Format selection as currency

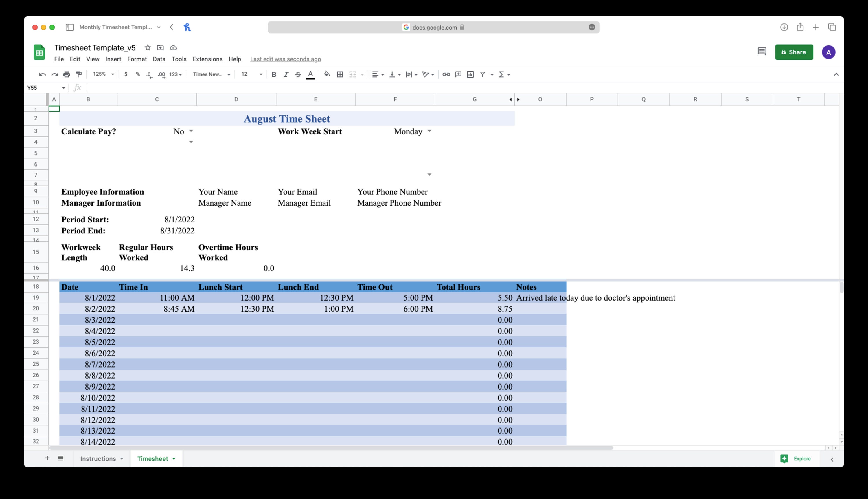tap(126, 74)
